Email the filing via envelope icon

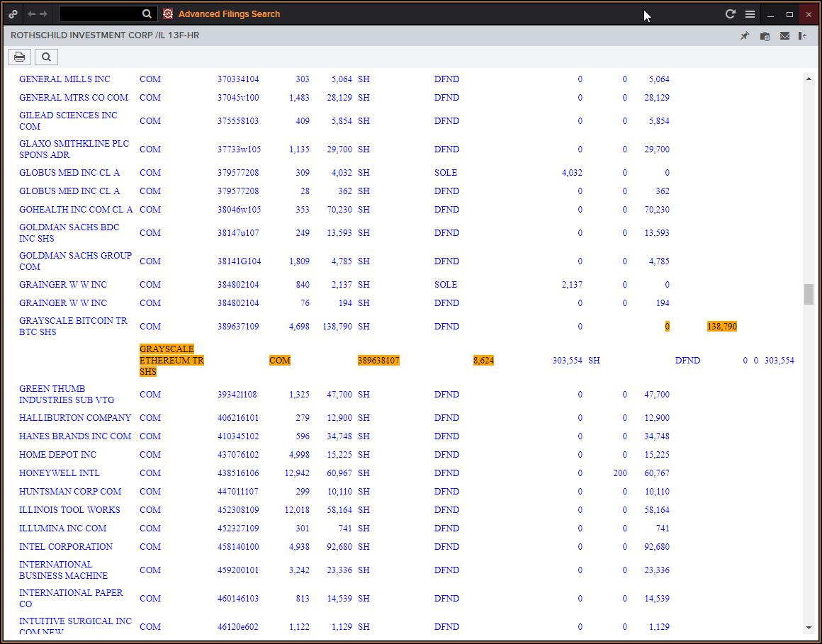point(784,35)
